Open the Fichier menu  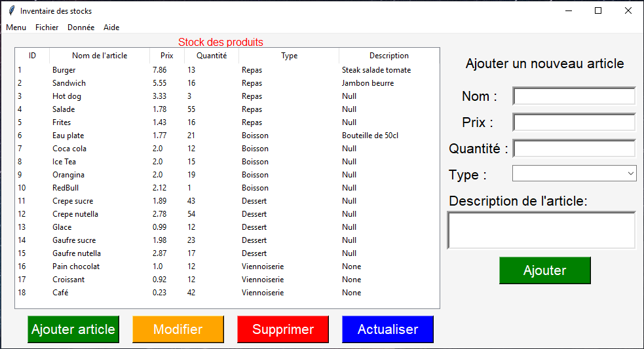[47, 28]
